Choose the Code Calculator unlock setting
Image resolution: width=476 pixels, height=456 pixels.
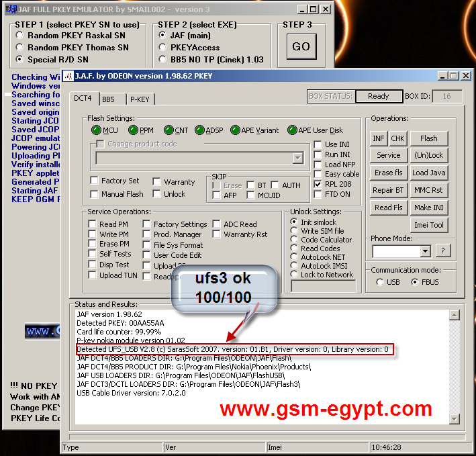pyautogui.click(x=293, y=240)
